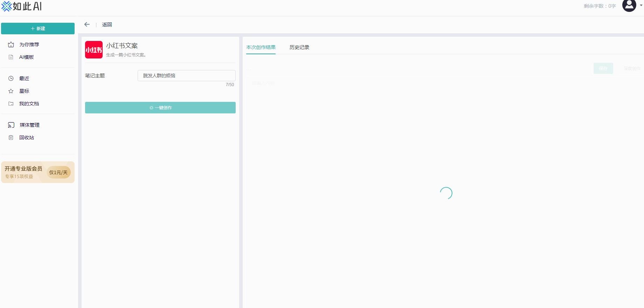
Task: Switch to 历史记录 tab
Action: 299,47
